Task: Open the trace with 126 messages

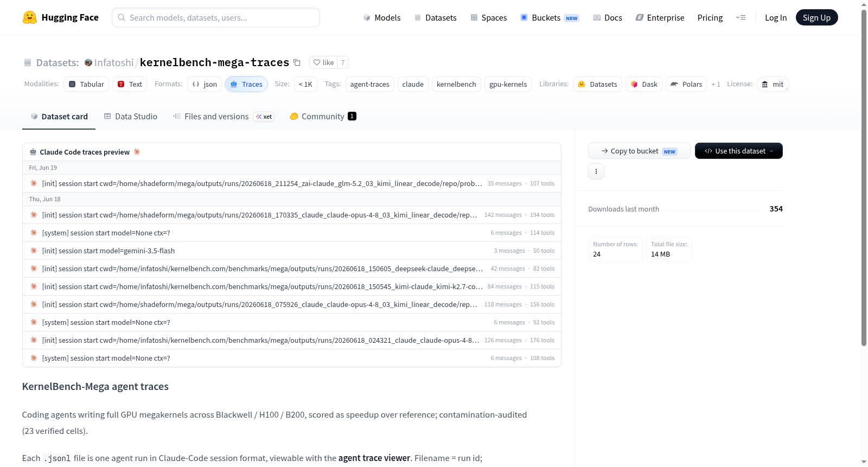Action: click(x=292, y=340)
